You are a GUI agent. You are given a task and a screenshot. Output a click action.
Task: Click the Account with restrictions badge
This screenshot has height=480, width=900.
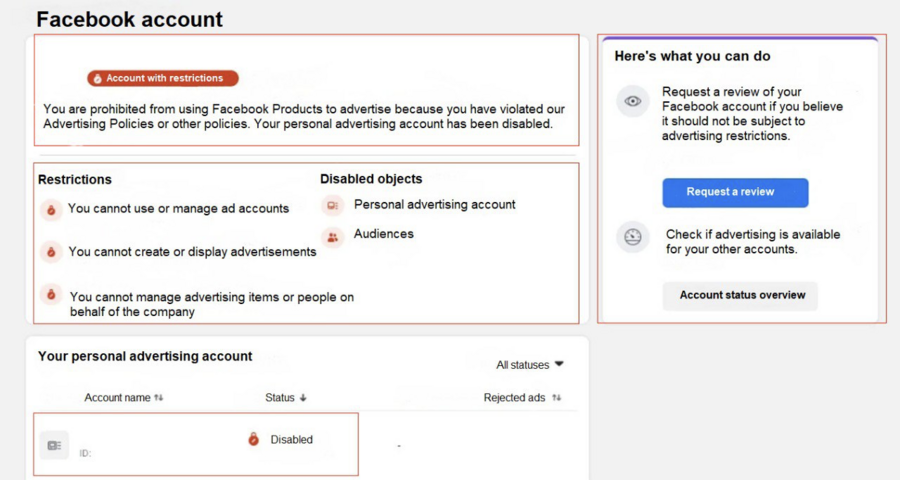[163, 78]
